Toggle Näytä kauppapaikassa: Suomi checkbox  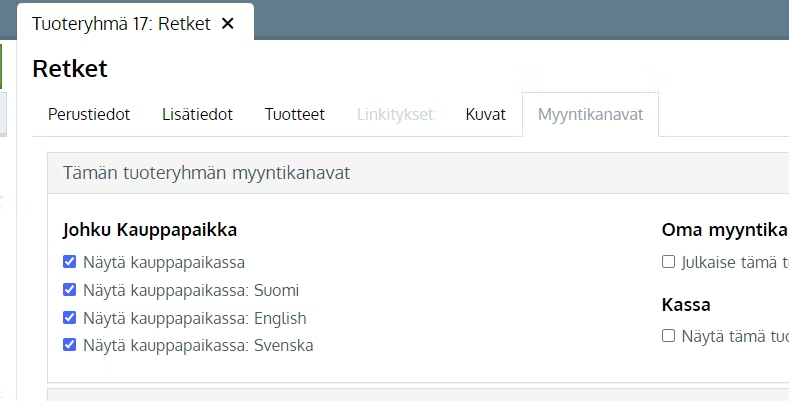[x=69, y=290]
